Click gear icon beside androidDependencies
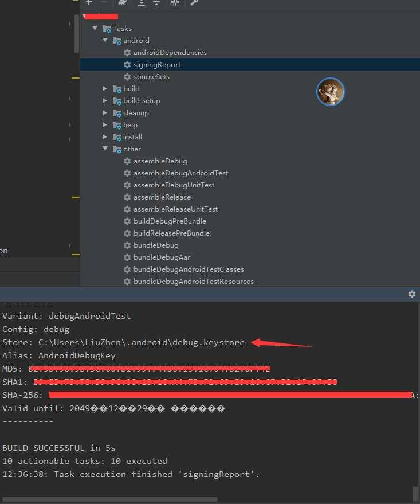Image resolution: width=420 pixels, height=504 pixels. [x=127, y=52]
